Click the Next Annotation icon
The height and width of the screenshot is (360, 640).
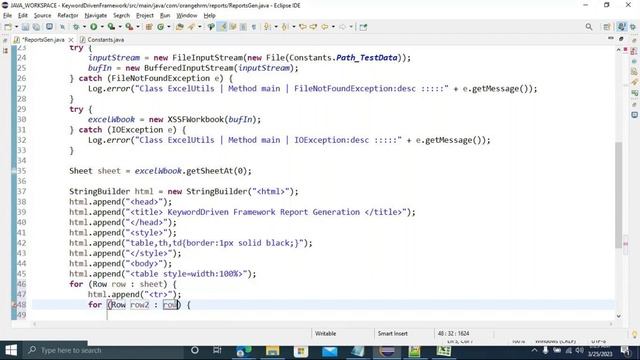[x=267, y=27]
